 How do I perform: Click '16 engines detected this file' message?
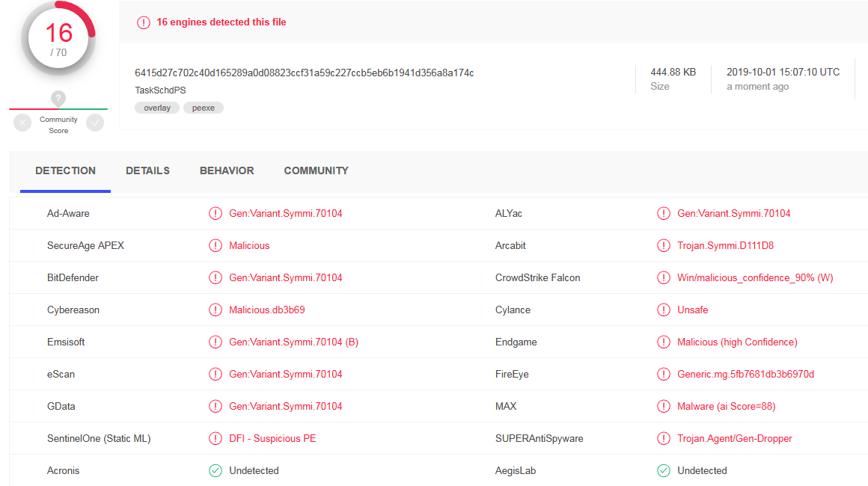click(x=221, y=22)
